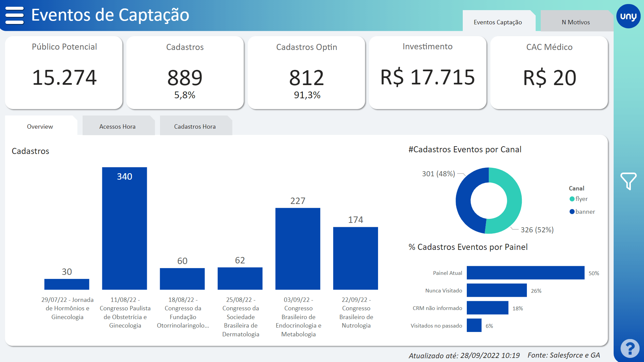Open the question mark help icon
The image size is (644, 362).
tap(629, 348)
